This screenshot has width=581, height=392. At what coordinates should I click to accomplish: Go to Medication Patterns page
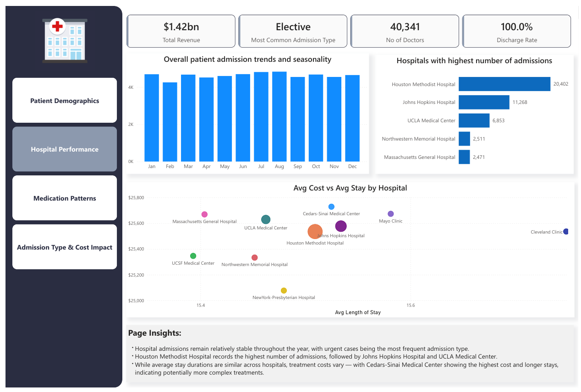[x=65, y=198]
